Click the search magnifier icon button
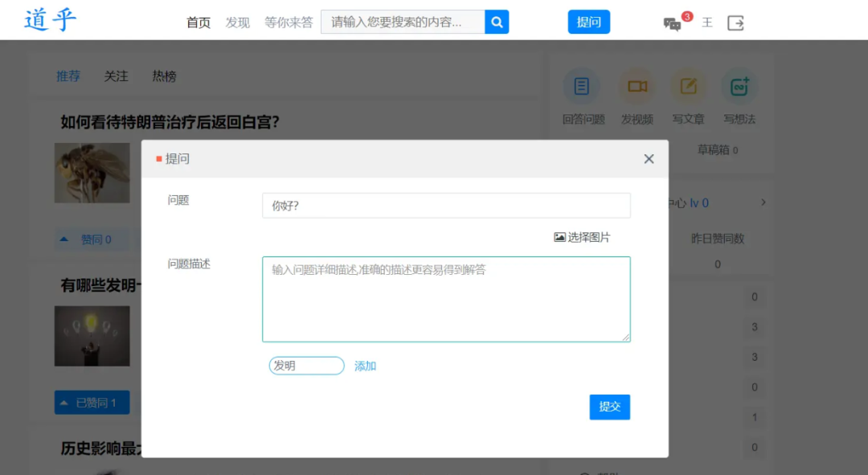The width and height of the screenshot is (868, 475). pos(497,23)
